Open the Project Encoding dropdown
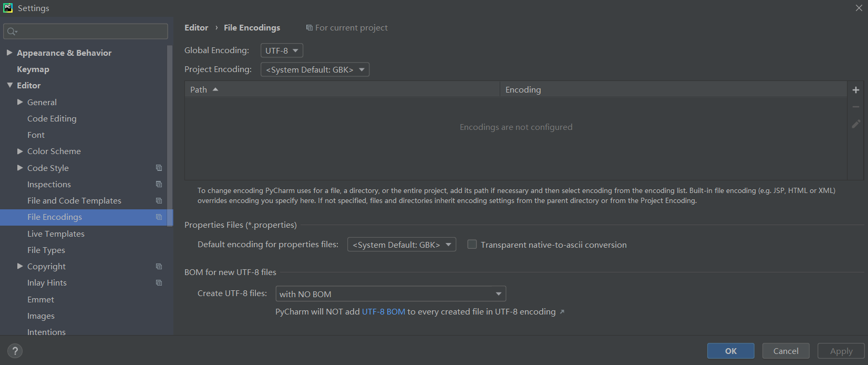Image resolution: width=868 pixels, height=365 pixels. pos(315,69)
